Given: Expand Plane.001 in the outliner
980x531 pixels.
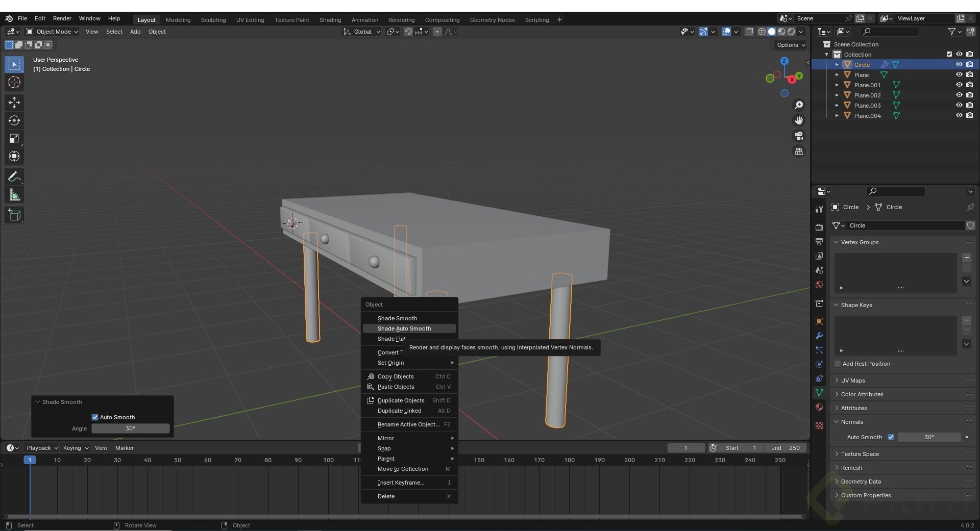Looking at the screenshot, I should tap(837, 85).
